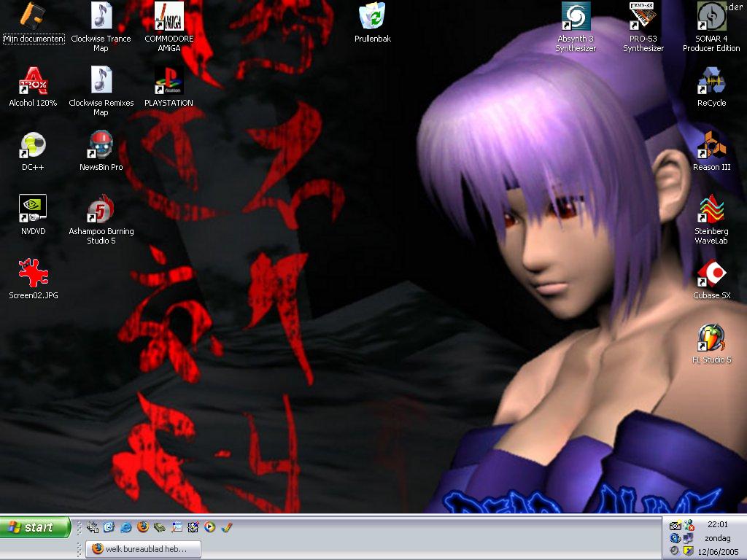
Task: Click the 'zondag' day label in the tray
Action: [x=718, y=538]
